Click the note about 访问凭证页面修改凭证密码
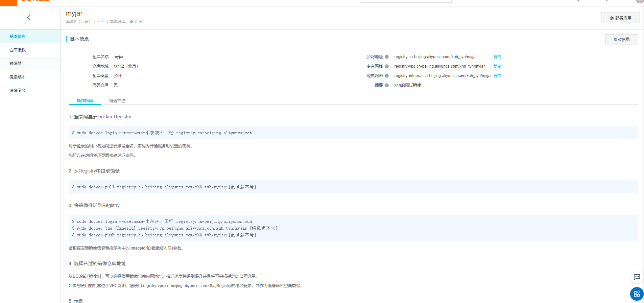The image size is (644, 303). (x=102, y=156)
